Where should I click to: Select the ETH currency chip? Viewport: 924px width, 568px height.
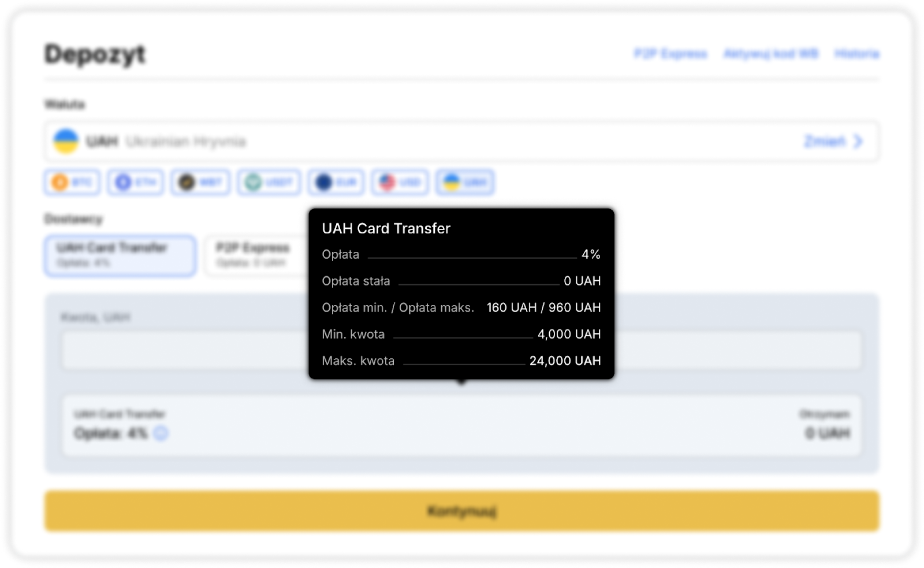[136, 183]
